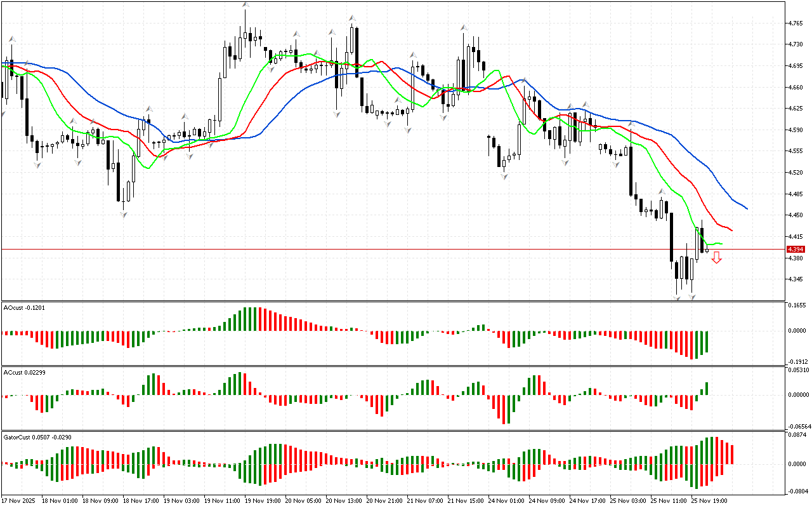Click the 0.1655 value on the AOcust scale

[x=796, y=305]
